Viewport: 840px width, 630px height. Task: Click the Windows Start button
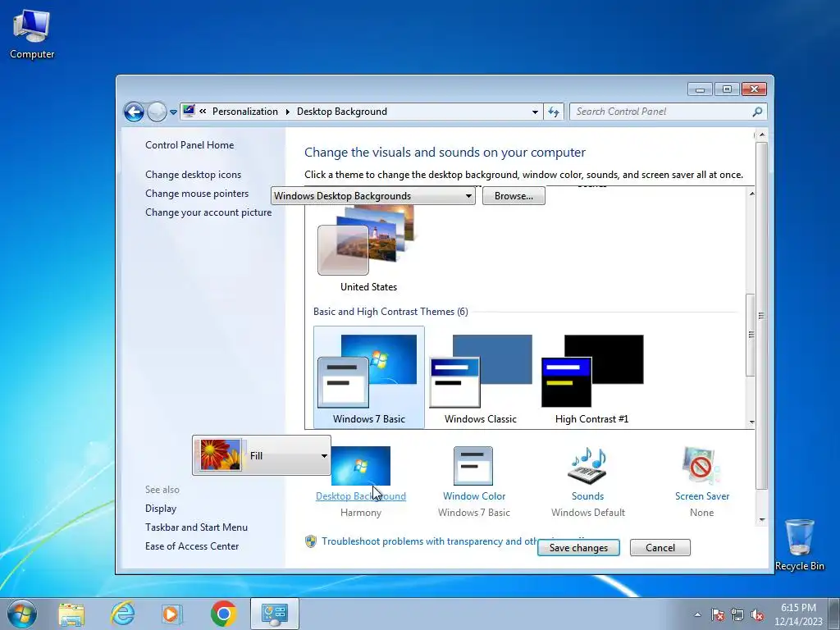pyautogui.click(x=22, y=614)
